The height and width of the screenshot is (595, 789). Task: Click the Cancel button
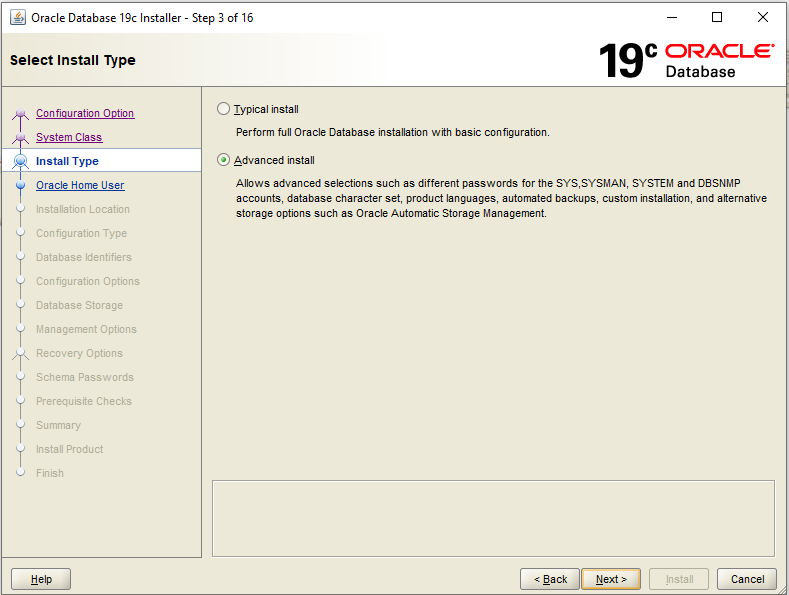coord(747,579)
